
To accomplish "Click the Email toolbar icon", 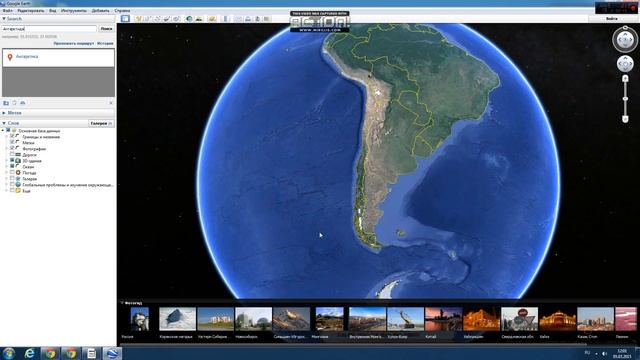I will tap(238, 18).
